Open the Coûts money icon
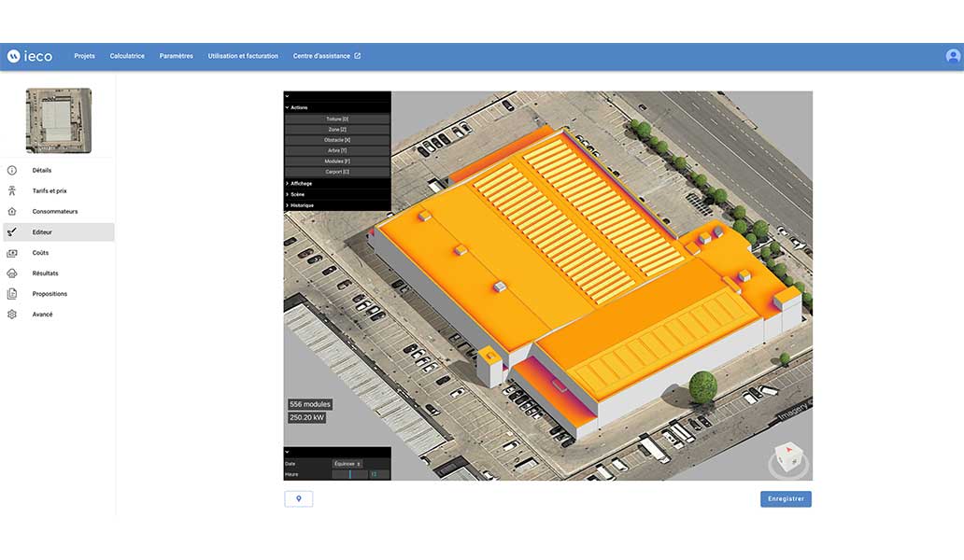Image resolution: width=964 pixels, height=560 pixels. [x=12, y=253]
